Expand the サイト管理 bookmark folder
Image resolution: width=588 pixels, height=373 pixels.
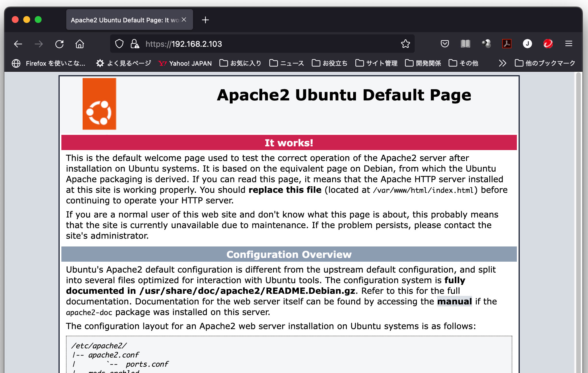tap(376, 63)
